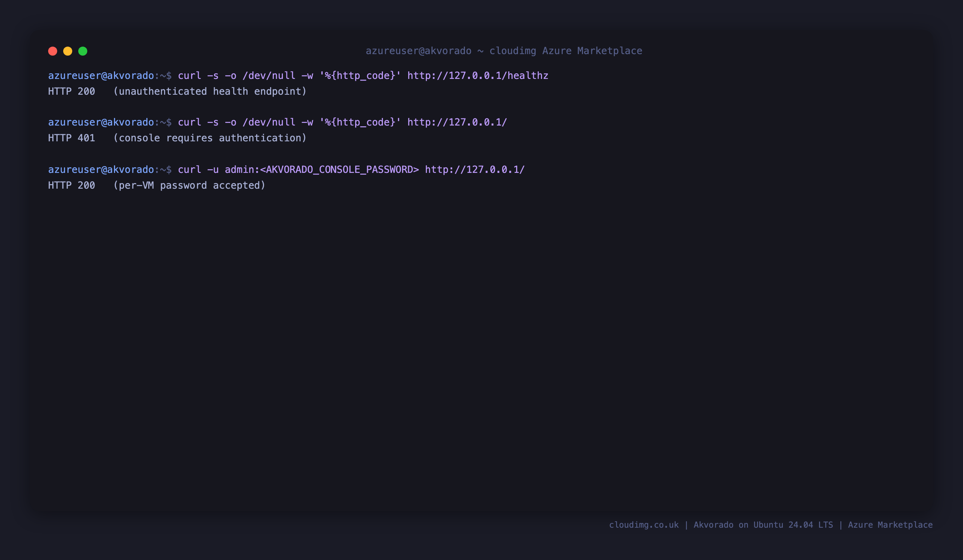Click the second command's URL 'http://127.0.0.1/'

[457, 122]
